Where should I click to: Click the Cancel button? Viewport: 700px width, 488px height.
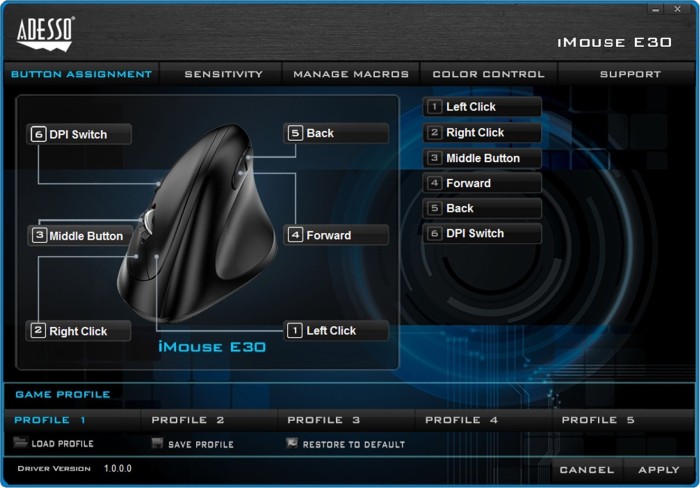click(587, 469)
